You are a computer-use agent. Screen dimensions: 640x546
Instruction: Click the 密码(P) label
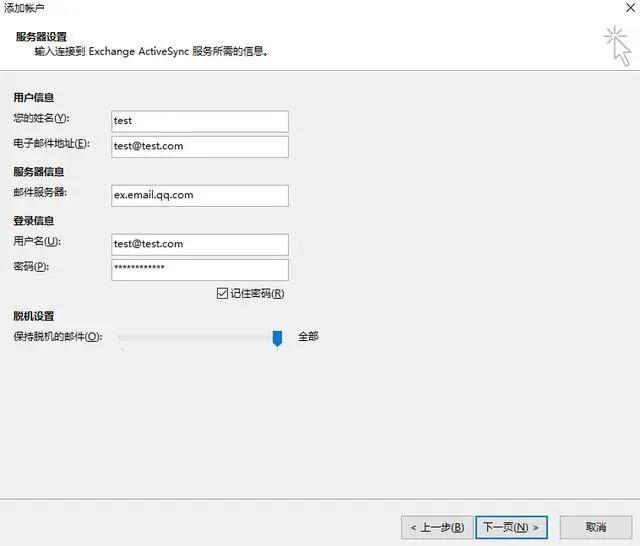pos(31,266)
